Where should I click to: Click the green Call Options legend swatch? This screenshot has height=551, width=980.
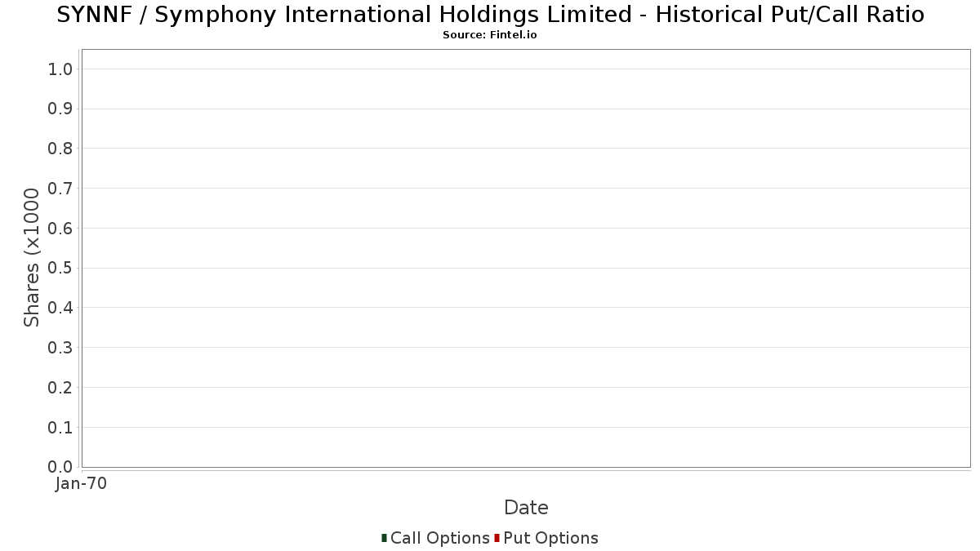[x=384, y=538]
